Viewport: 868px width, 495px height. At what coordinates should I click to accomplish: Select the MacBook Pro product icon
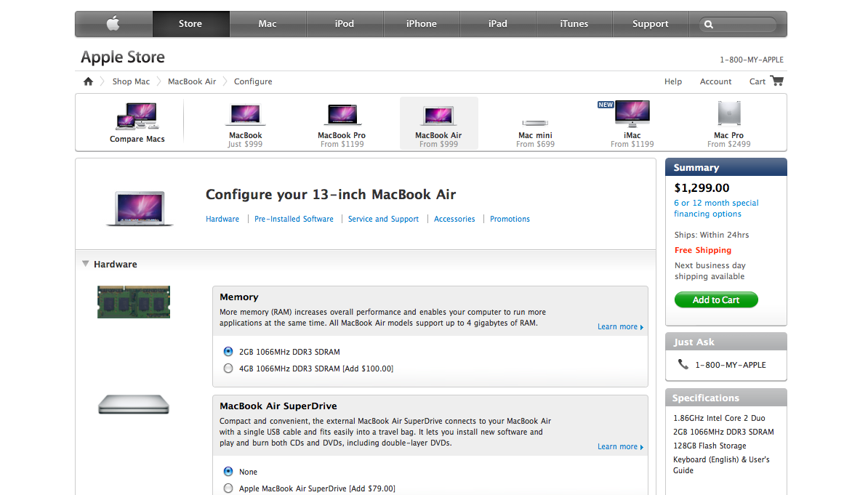pyautogui.click(x=342, y=115)
